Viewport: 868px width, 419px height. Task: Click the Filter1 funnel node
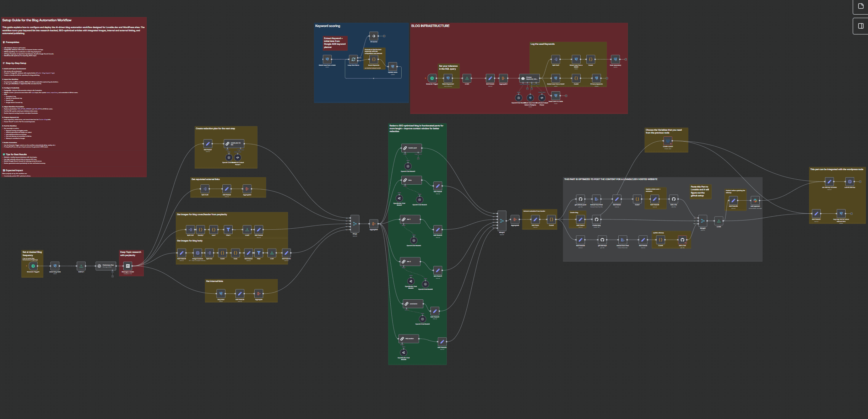tap(228, 229)
